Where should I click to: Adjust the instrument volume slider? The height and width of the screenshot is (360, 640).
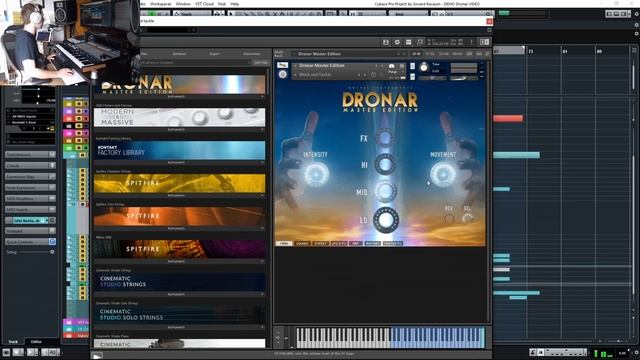(464, 78)
